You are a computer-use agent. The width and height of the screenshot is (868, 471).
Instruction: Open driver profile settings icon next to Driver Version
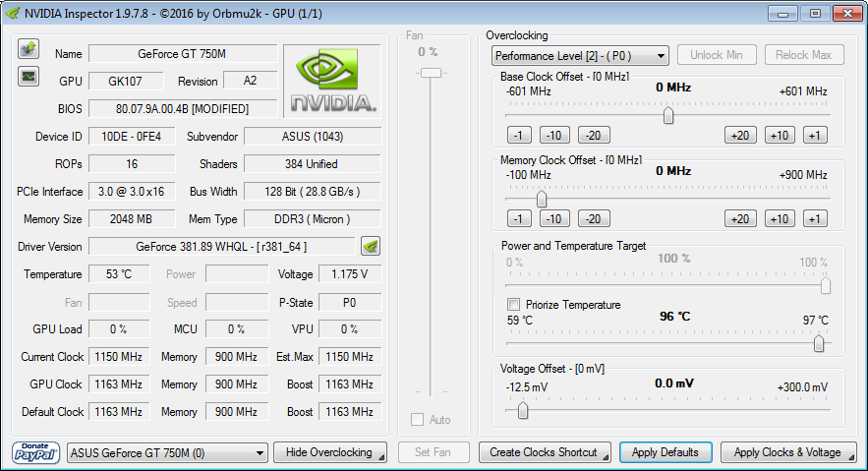(371, 246)
